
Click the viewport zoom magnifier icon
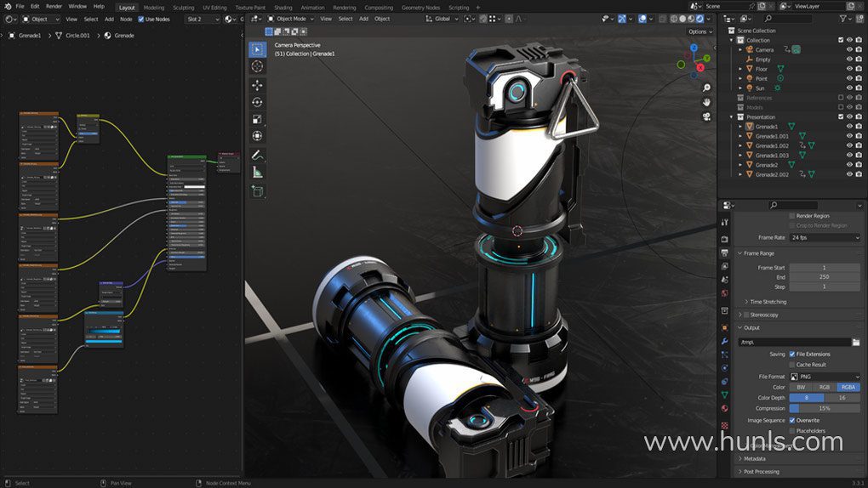pyautogui.click(x=706, y=88)
